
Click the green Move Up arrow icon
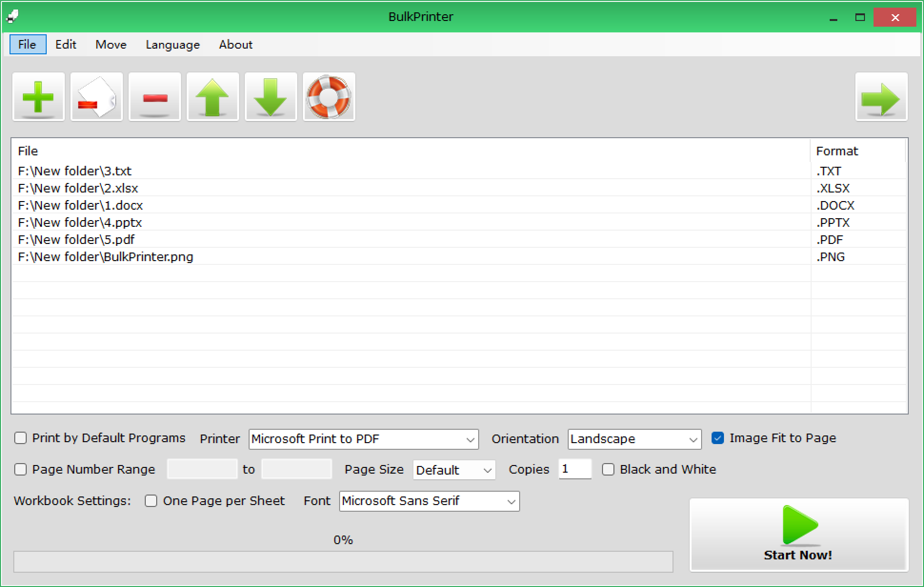click(213, 97)
